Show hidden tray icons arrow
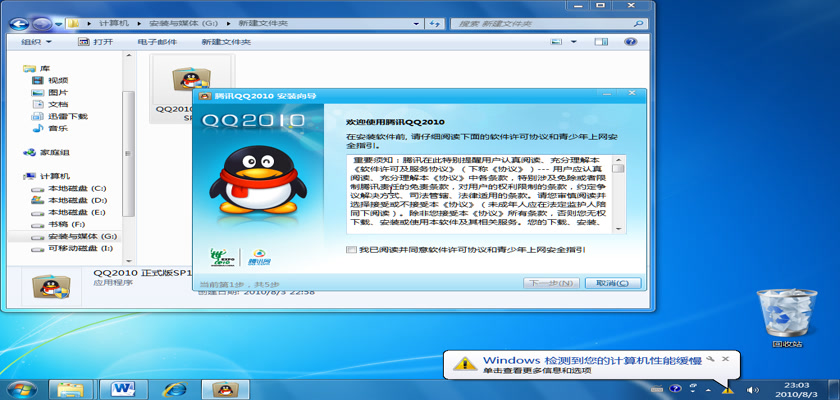The width and height of the screenshot is (840, 400). (707, 388)
